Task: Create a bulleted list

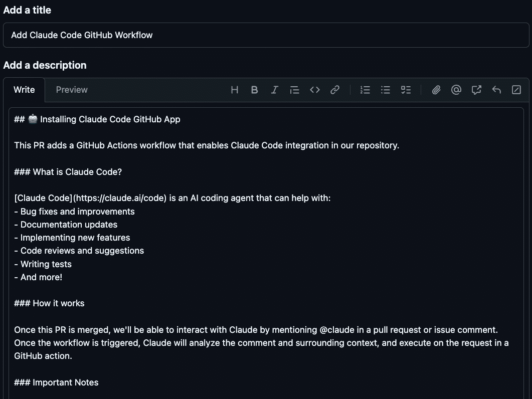Action: pos(385,90)
